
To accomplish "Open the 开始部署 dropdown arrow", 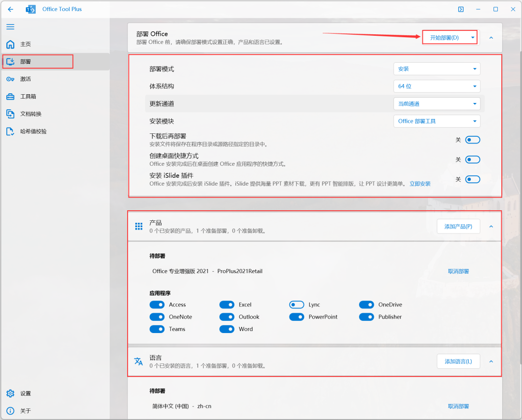I will (x=473, y=38).
